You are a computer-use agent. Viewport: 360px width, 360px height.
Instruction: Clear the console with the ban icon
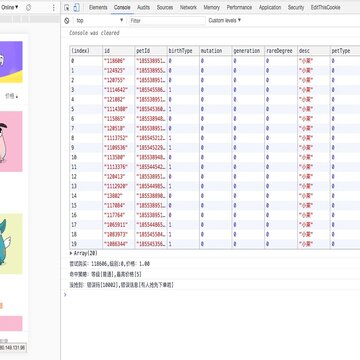tap(67, 21)
